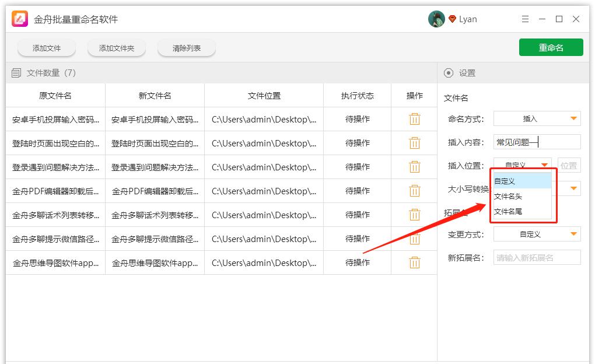595x364 pixels.
Task: Remove 登录遇到问题解决方法 file via its trash icon
Action: 414,167
